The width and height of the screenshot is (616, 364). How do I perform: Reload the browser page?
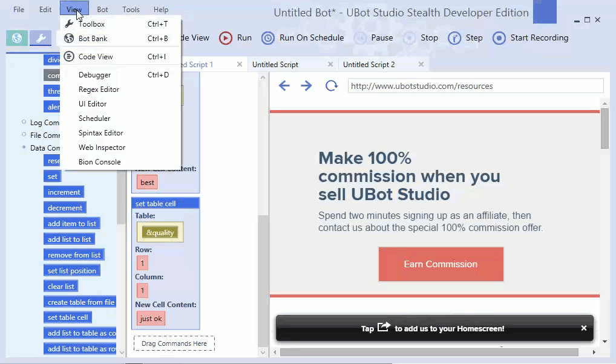[x=332, y=86]
